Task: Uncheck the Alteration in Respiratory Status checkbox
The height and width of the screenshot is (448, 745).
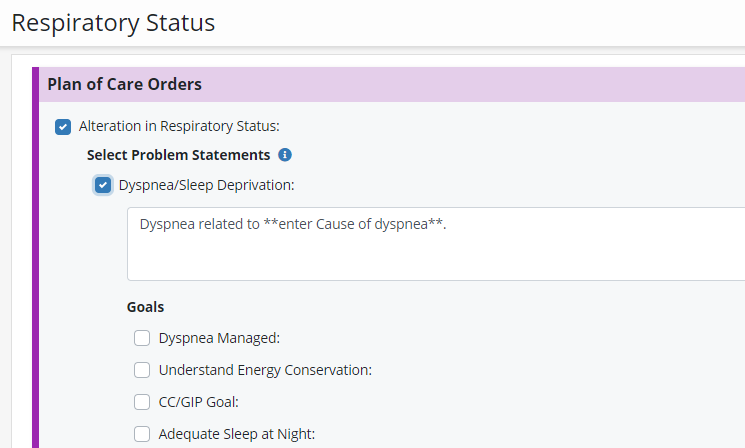Action: point(63,126)
